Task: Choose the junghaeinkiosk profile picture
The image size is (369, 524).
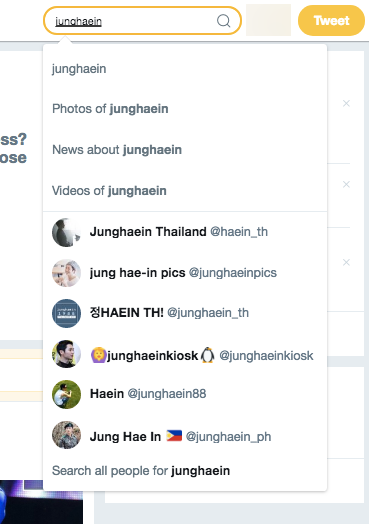Action: [66, 354]
